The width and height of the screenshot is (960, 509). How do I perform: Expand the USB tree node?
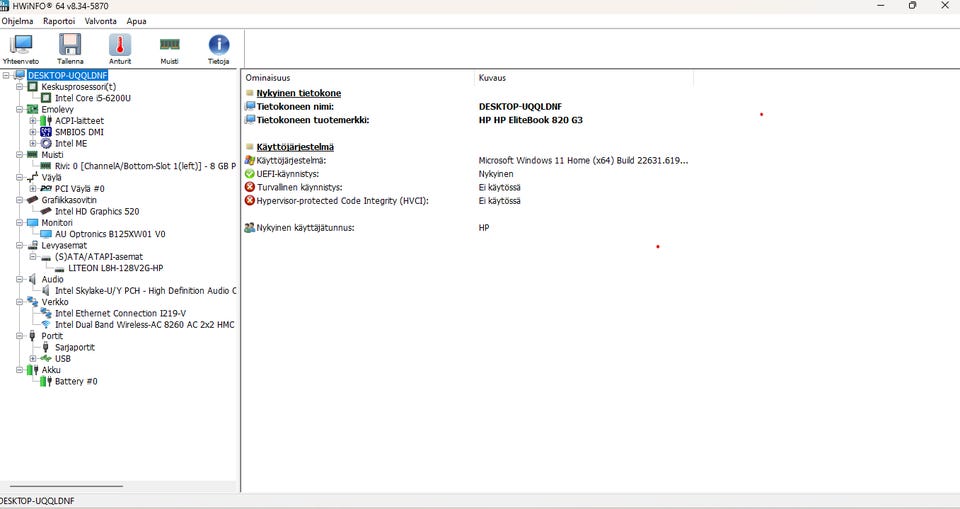coord(33,358)
